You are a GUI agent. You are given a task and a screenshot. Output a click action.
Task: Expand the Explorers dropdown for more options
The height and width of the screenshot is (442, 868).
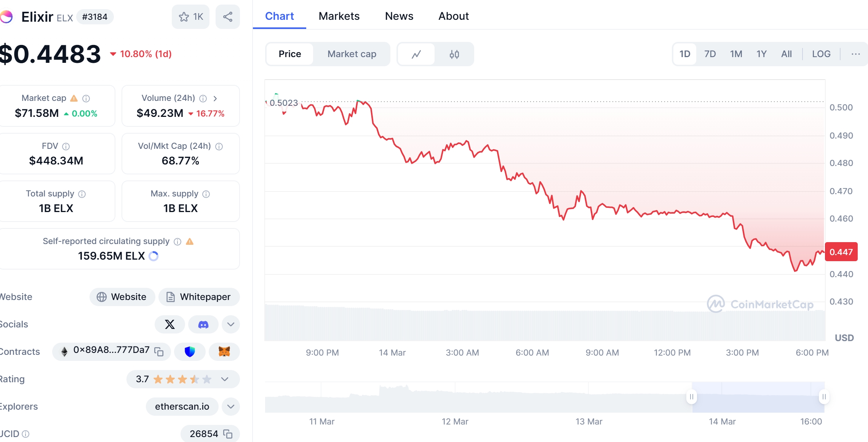tap(231, 407)
